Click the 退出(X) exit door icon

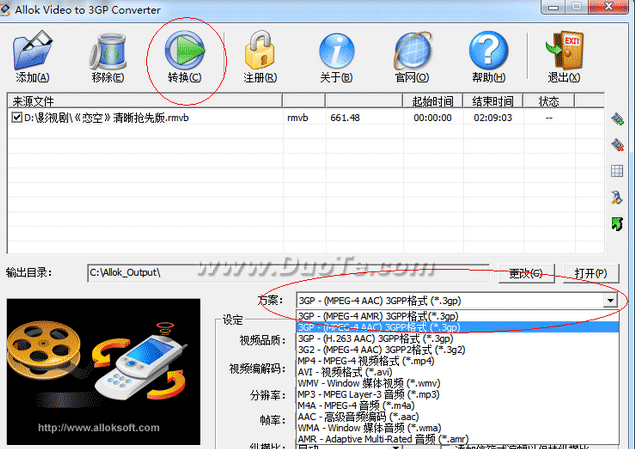click(565, 50)
